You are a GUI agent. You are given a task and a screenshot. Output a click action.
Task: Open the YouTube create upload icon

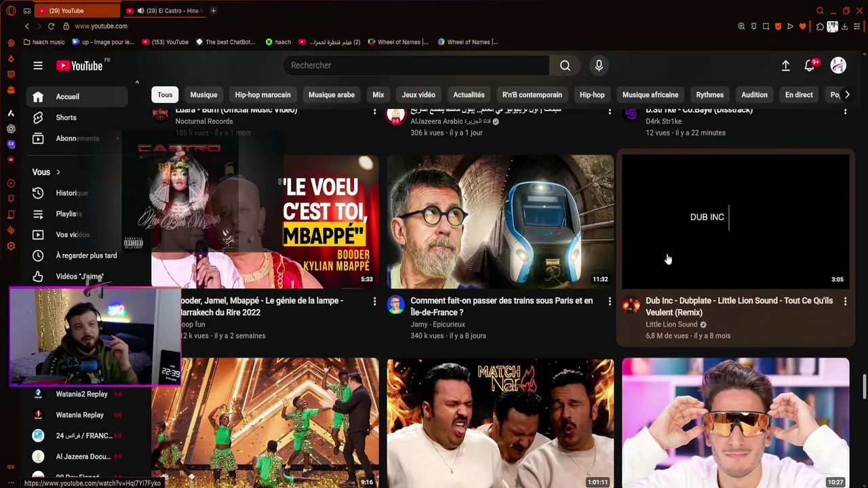785,66
